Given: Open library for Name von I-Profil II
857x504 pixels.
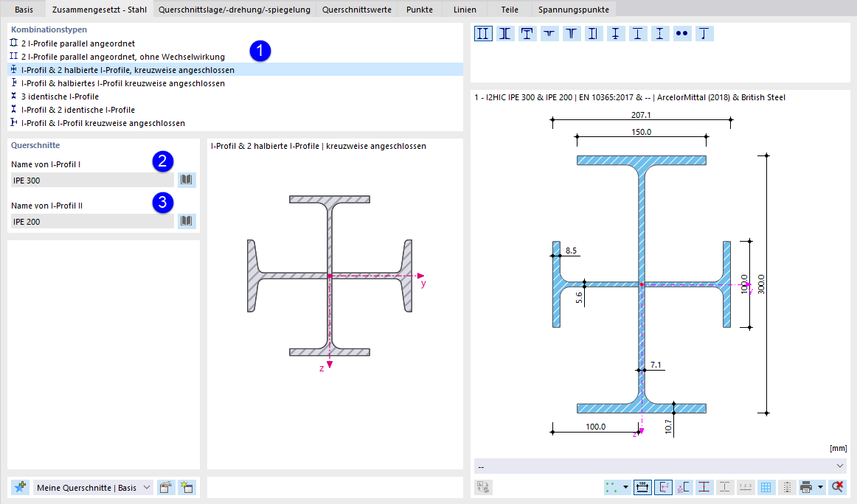Looking at the screenshot, I should [187, 221].
